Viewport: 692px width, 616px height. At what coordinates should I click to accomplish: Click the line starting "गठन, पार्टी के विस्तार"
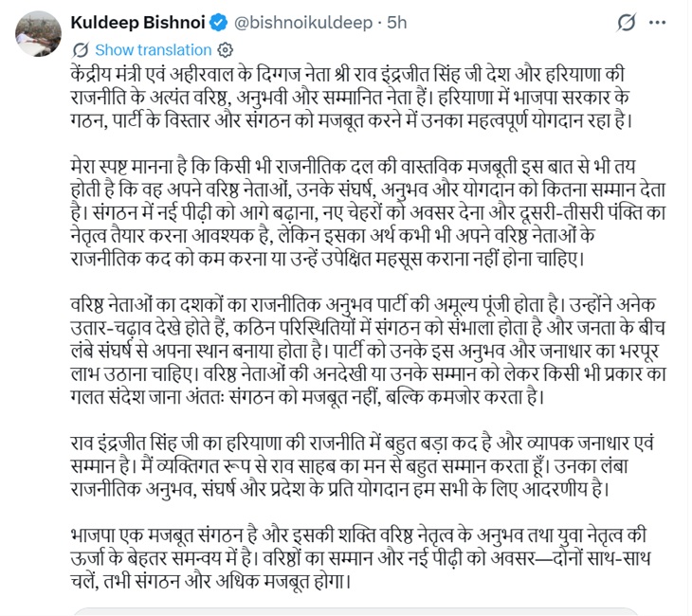click(352, 120)
